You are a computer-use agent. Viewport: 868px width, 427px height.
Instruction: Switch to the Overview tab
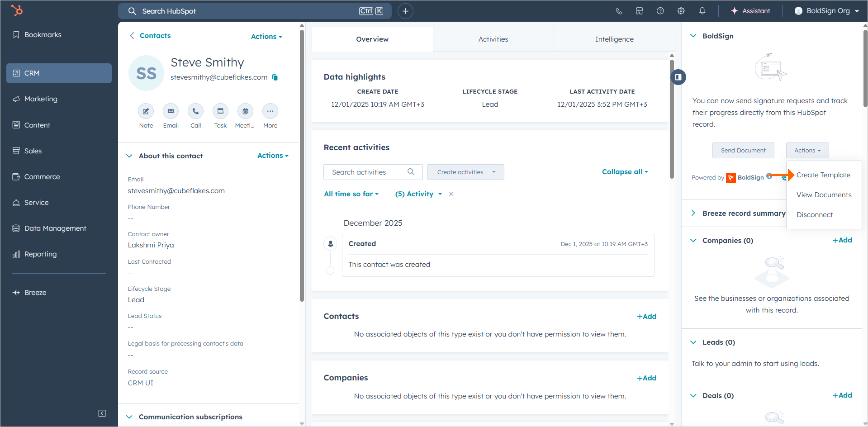click(x=372, y=39)
